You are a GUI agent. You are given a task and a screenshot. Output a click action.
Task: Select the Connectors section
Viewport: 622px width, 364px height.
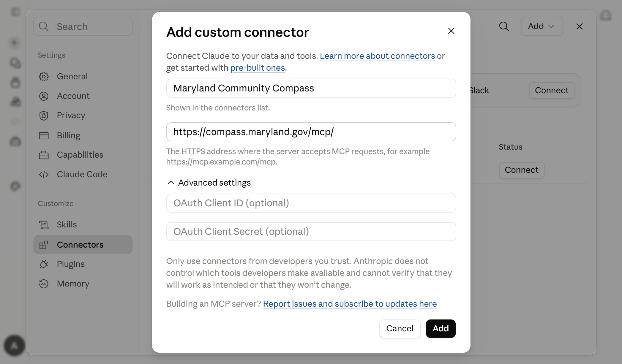tap(83, 245)
